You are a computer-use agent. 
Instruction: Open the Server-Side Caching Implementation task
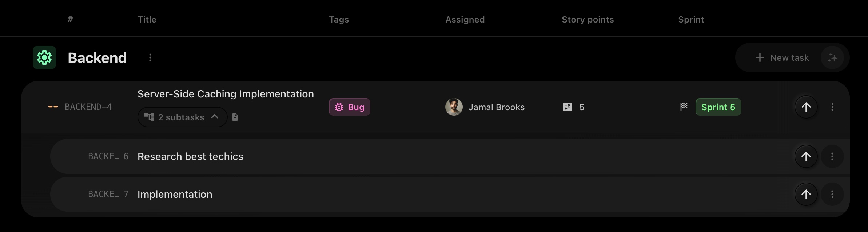coord(226,94)
